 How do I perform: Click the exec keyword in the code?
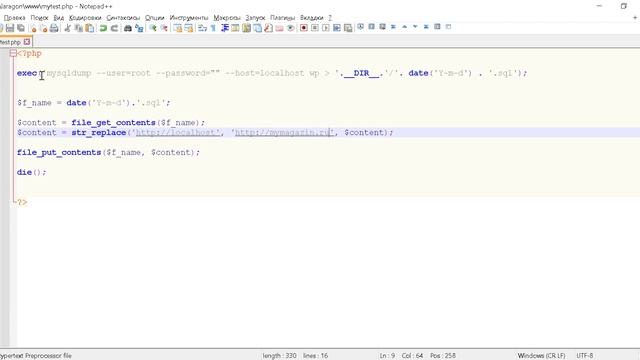(x=27, y=73)
